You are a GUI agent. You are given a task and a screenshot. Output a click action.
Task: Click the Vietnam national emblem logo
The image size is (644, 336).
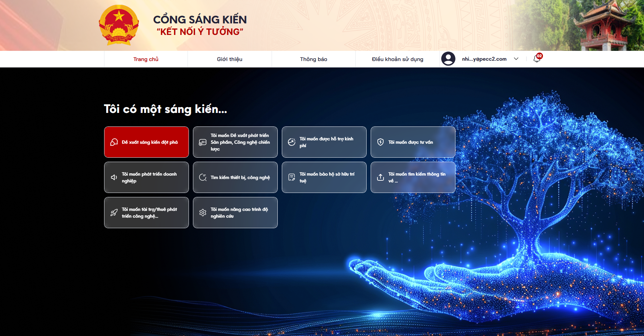[x=119, y=25]
